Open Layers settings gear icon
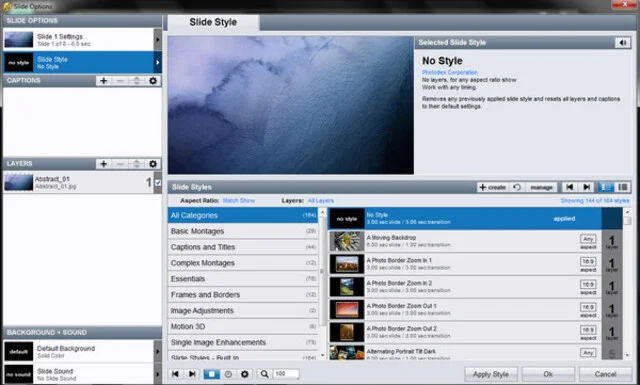Image resolution: width=640 pixels, height=385 pixels. (x=153, y=164)
